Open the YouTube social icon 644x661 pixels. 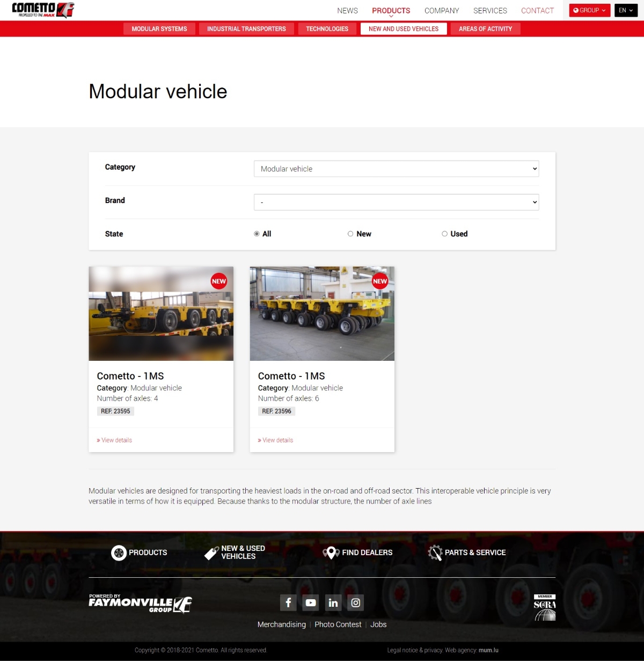tap(311, 602)
